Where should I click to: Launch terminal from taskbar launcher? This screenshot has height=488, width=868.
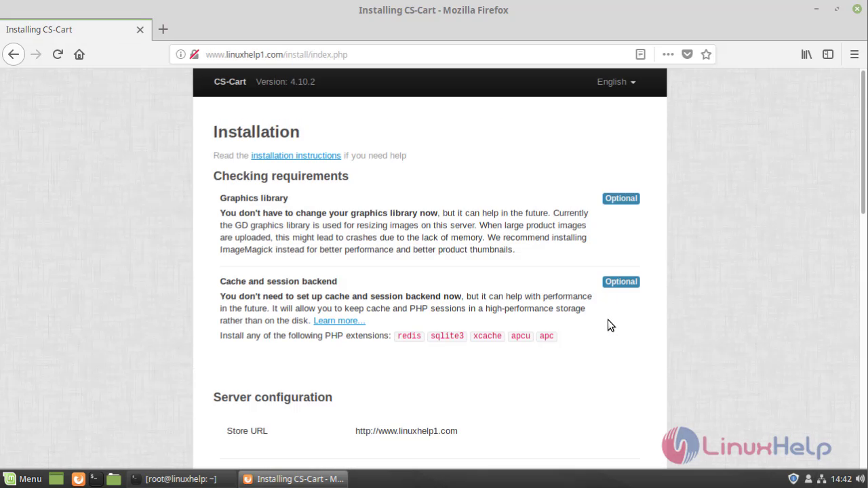click(96, 479)
